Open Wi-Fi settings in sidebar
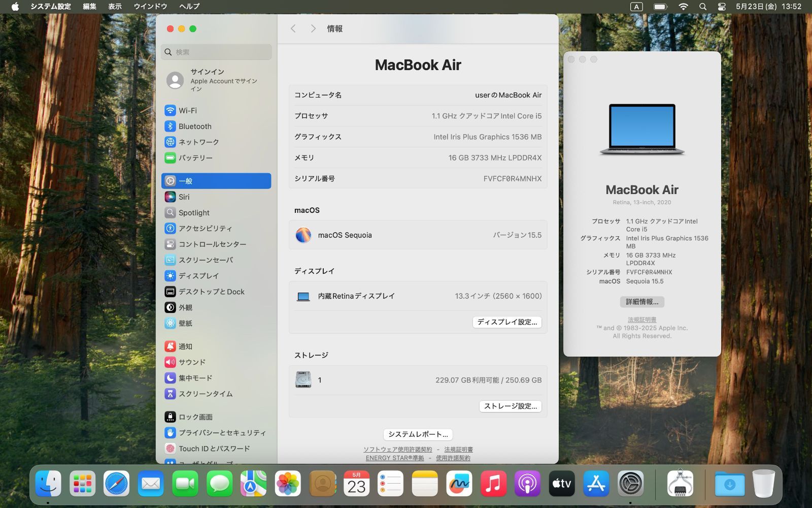Screen dimensions: 812x508 coord(216,110)
